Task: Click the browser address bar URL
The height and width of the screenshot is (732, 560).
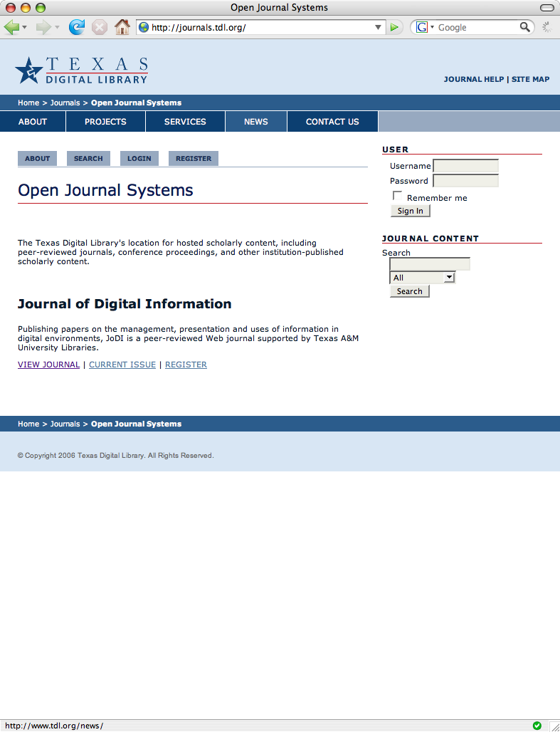Action: tap(260, 28)
